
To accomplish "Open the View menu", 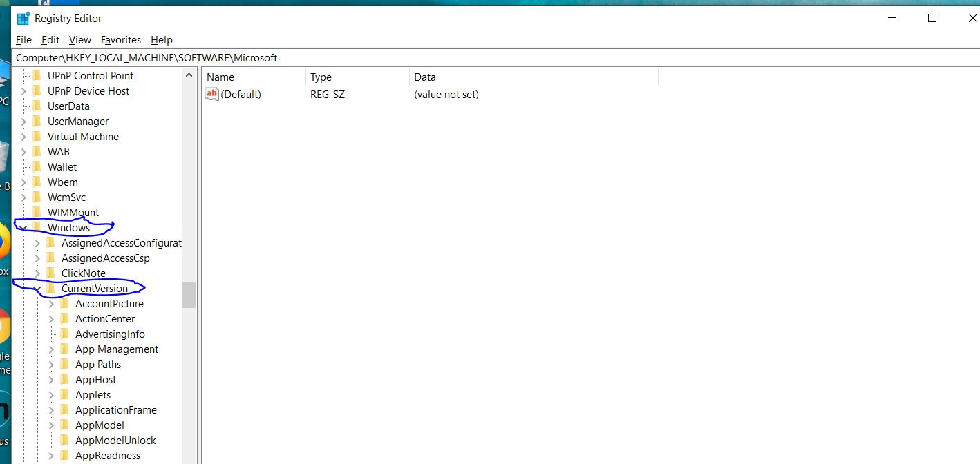I will 80,40.
